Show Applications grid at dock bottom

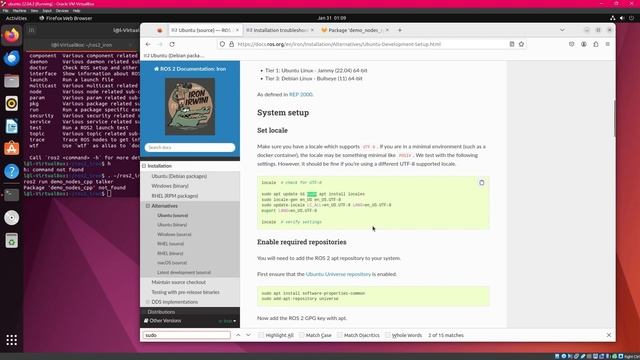[x=11, y=340]
